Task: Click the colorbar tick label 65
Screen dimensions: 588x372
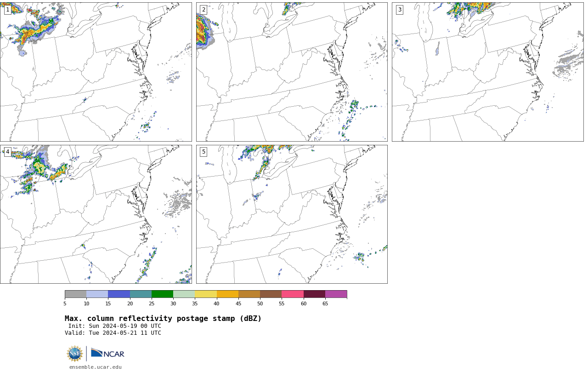Action: click(325, 303)
